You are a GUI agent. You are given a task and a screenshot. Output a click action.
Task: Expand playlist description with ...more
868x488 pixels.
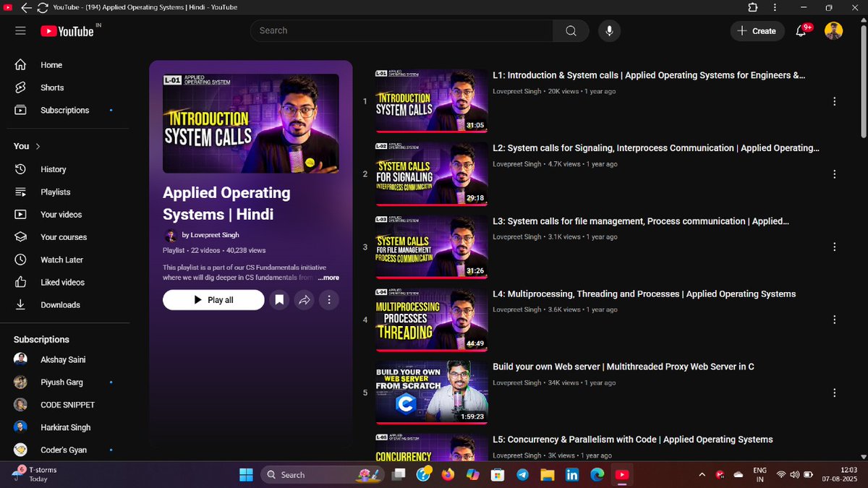coord(328,278)
